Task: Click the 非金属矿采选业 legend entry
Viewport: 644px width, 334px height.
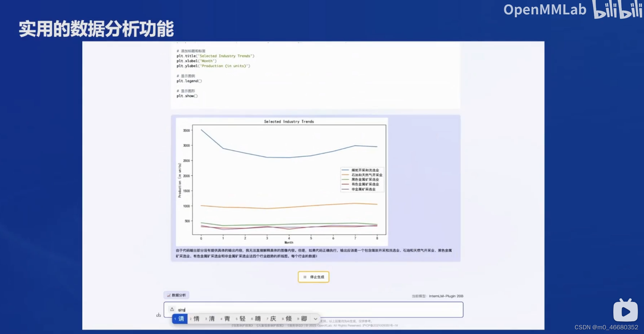Action: coord(358,189)
